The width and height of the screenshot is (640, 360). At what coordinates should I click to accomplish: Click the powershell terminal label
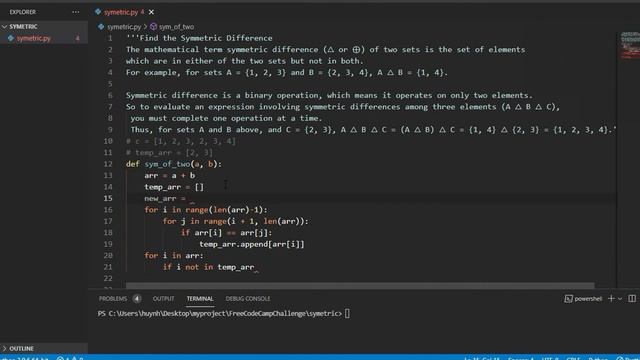pyautogui.click(x=588, y=299)
